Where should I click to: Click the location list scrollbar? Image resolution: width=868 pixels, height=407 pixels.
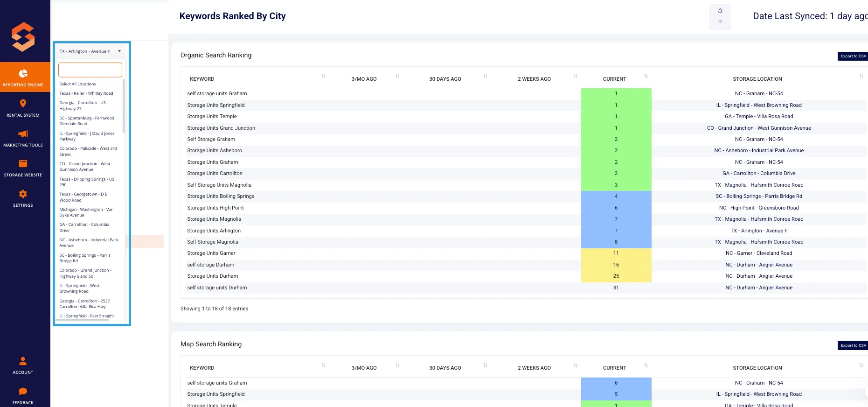[124, 106]
